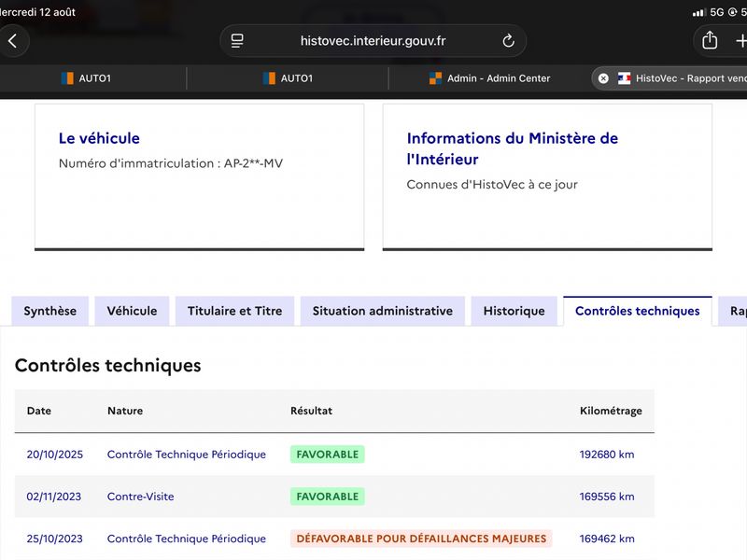Open the Titulaire et Titre tab
This screenshot has height=560, width=747.
[x=235, y=311]
